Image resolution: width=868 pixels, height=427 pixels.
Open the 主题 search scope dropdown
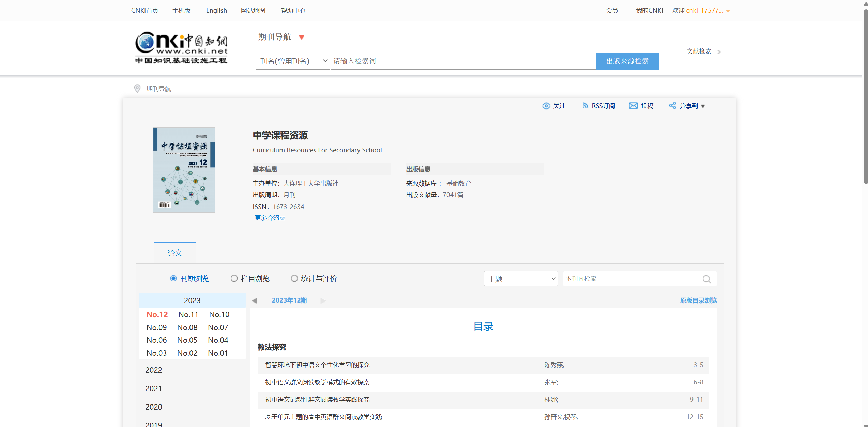point(521,279)
